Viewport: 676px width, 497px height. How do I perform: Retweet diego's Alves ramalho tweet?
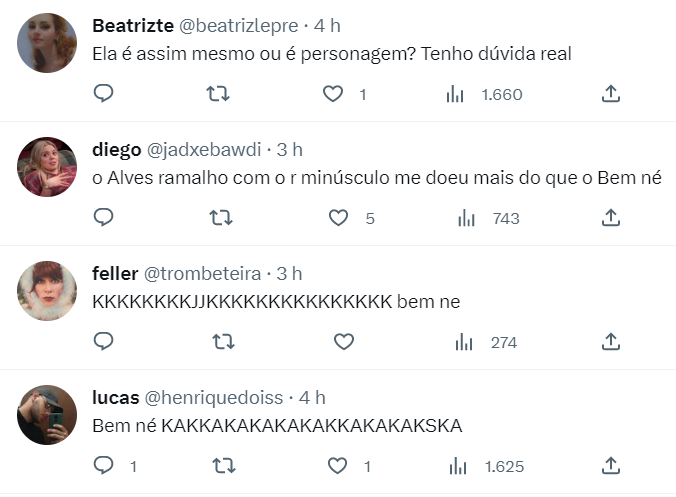pos(221,218)
